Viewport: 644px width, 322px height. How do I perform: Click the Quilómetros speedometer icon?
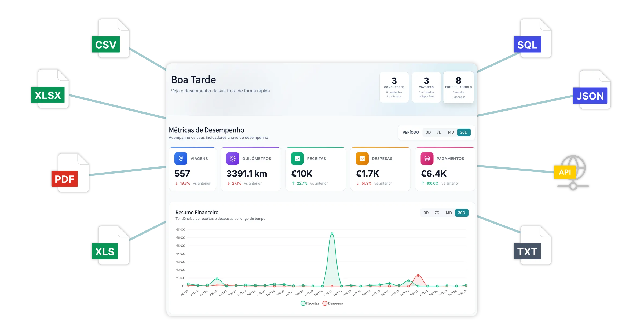[x=232, y=158]
